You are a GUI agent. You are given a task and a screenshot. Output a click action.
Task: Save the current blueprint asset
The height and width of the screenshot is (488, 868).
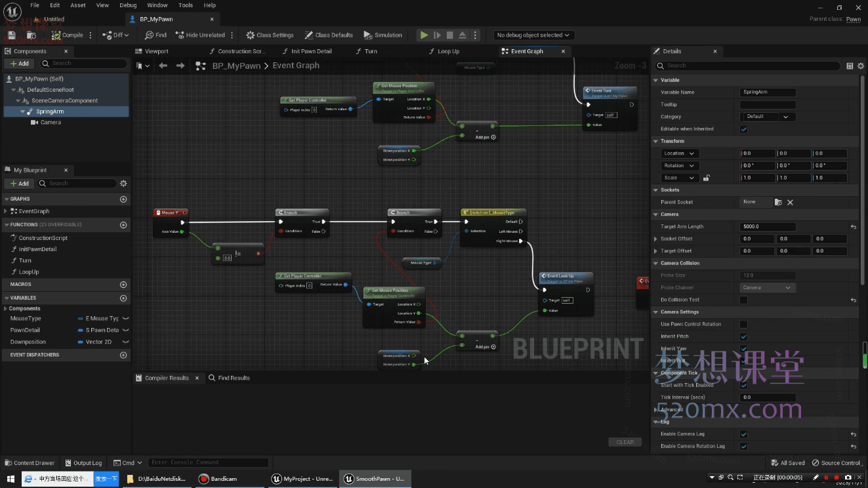point(12,35)
